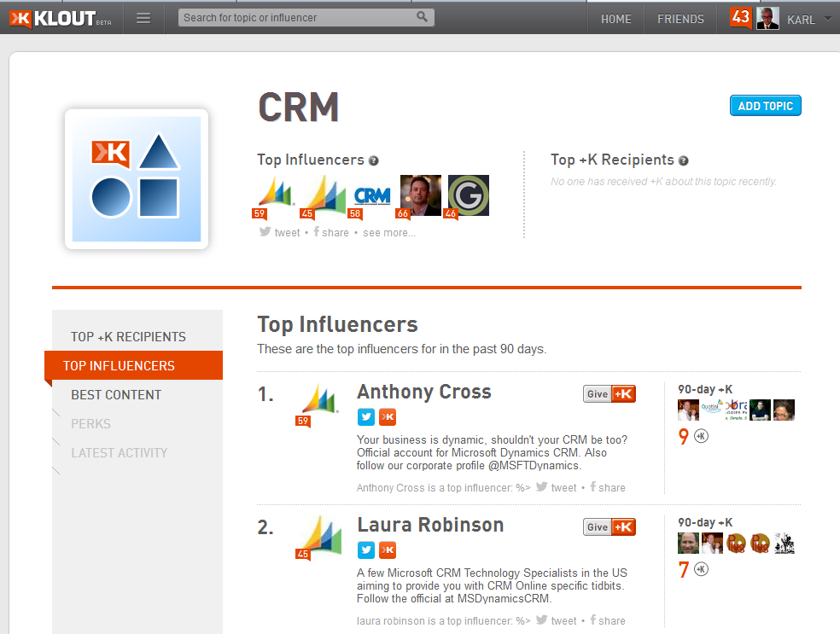Select BEST CONTENT in the sidebar
This screenshot has width=840, height=634.
(x=116, y=394)
